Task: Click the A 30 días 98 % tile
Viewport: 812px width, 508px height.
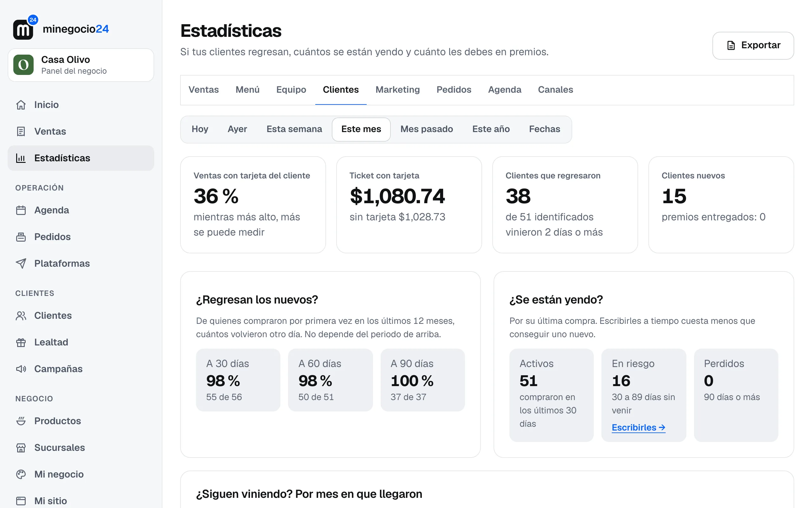Action: [x=238, y=380]
